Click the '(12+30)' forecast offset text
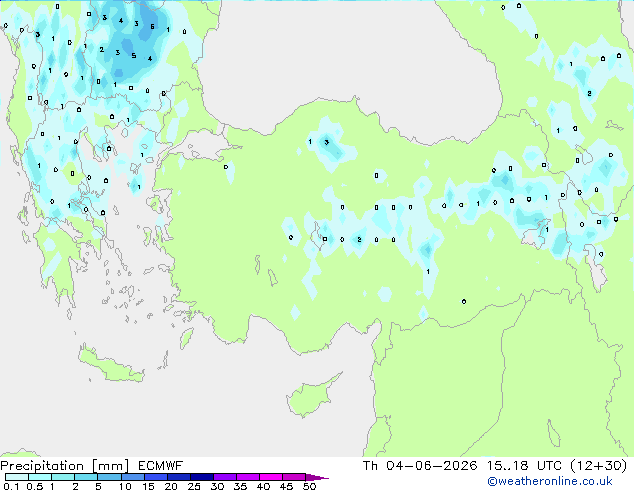634x490 pixels. (598, 466)
